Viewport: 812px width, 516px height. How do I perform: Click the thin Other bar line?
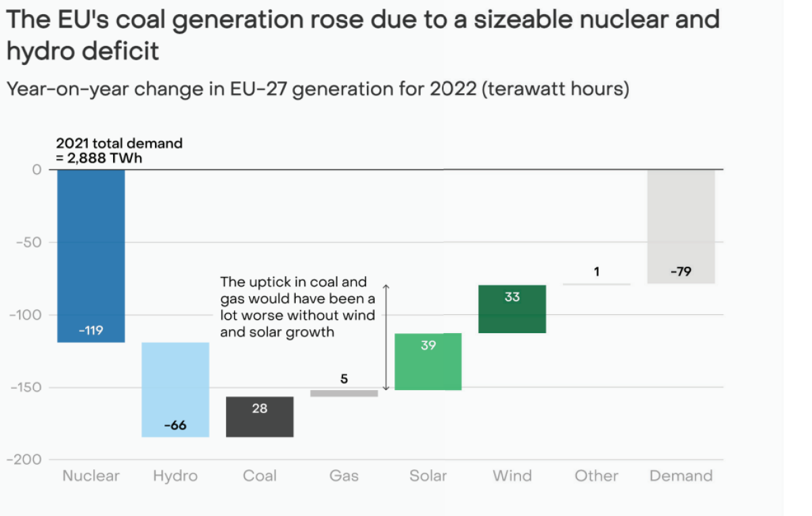[x=597, y=284]
